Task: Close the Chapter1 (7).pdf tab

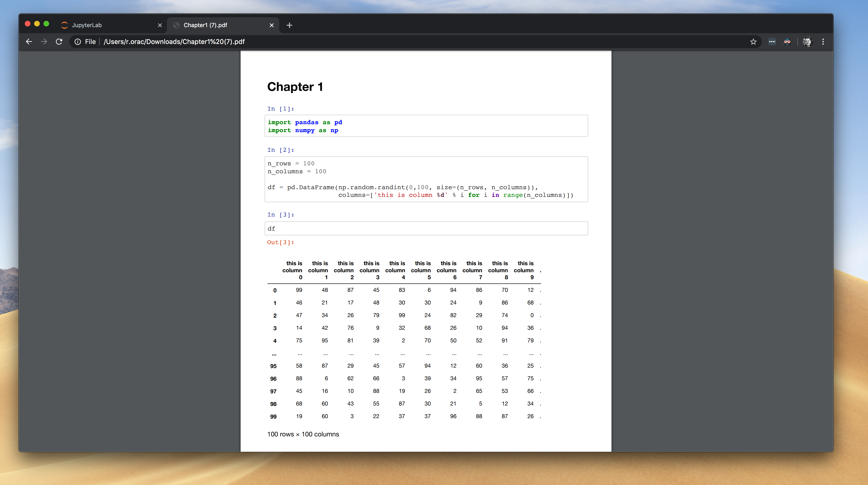Action: pos(271,25)
